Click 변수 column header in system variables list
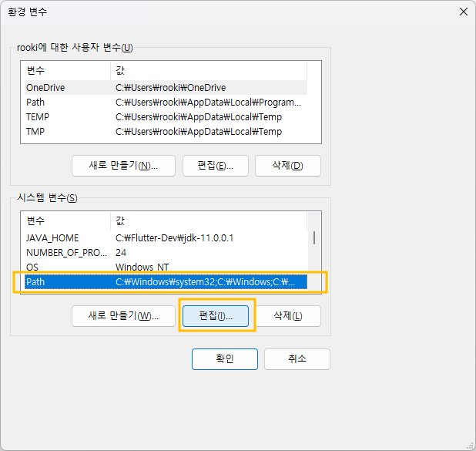The width and height of the screenshot is (476, 451). pos(67,221)
